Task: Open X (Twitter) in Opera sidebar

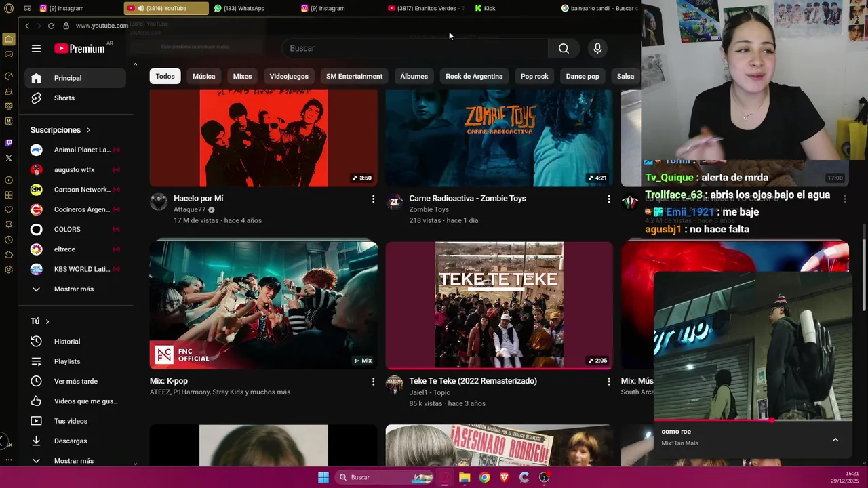Action: [x=9, y=158]
